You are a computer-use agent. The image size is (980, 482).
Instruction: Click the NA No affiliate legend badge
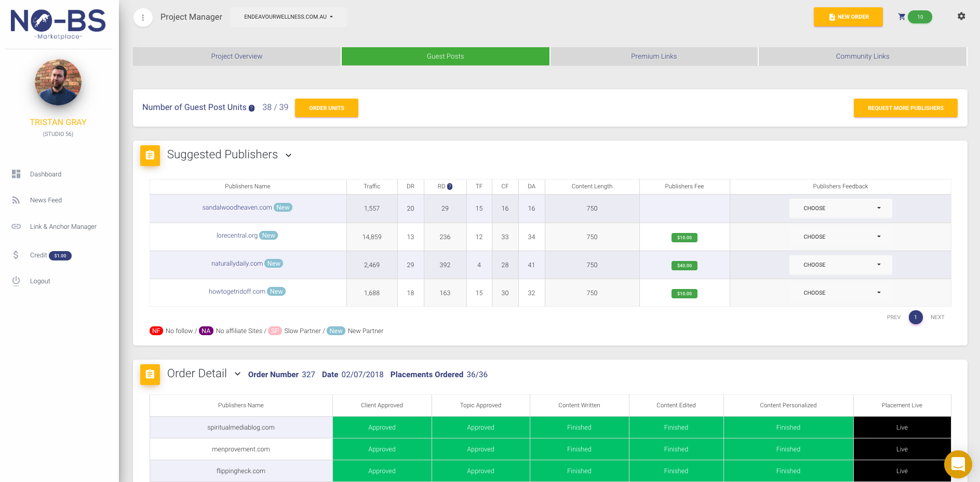point(206,331)
